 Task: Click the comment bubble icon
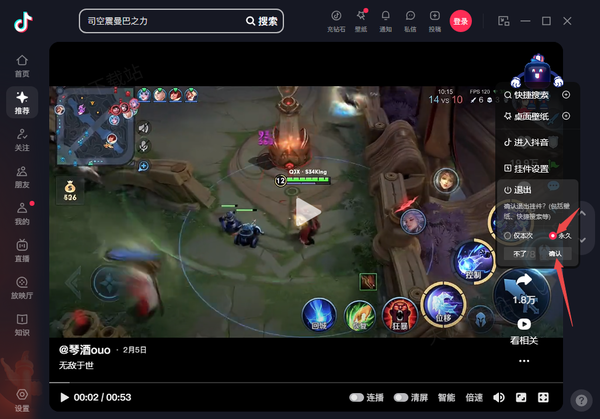click(x=553, y=186)
